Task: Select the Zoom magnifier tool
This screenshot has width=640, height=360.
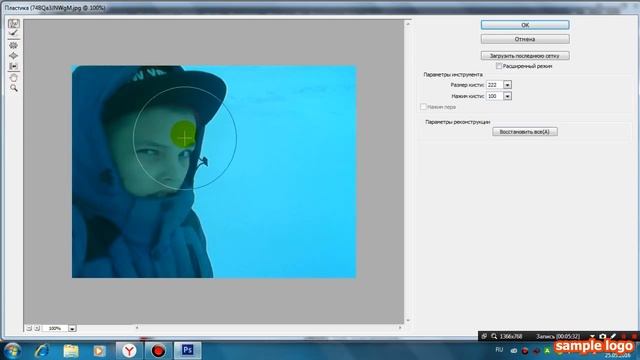Action: [13, 88]
